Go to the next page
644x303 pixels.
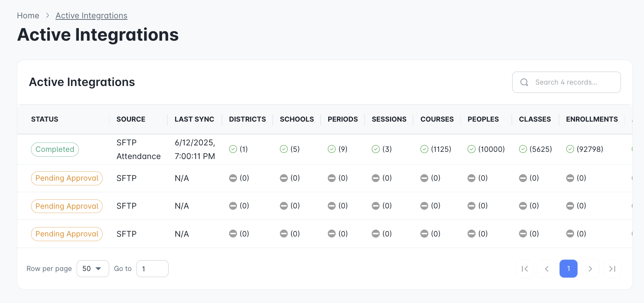[x=590, y=269]
